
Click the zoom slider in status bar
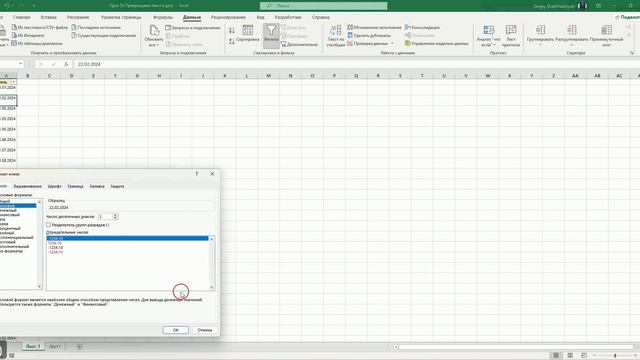click(615, 356)
